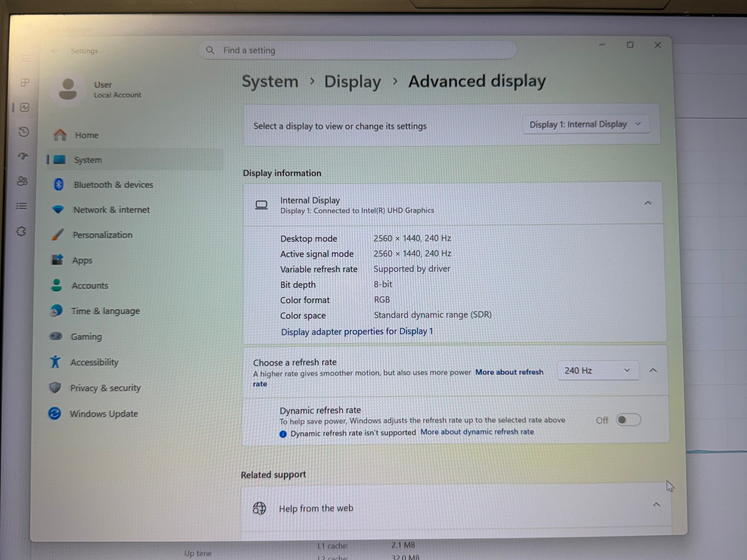The image size is (747, 560).
Task: Select Network & internet menu item
Action: click(112, 210)
